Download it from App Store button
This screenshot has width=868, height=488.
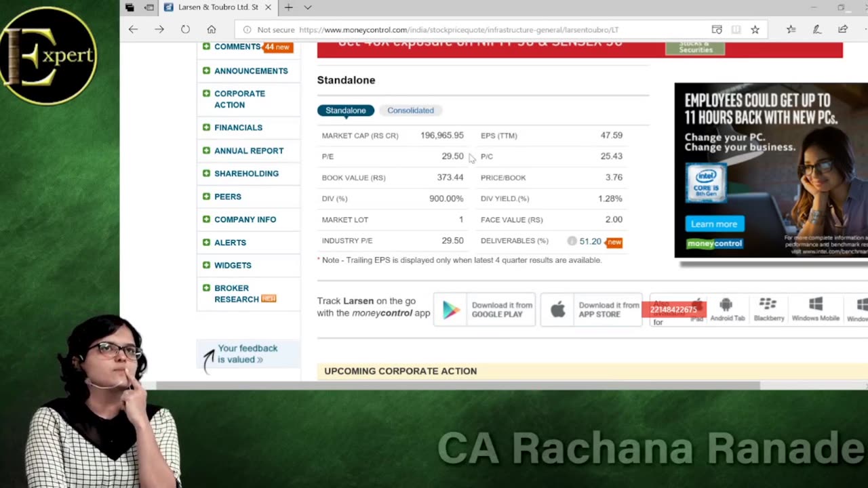(591, 310)
